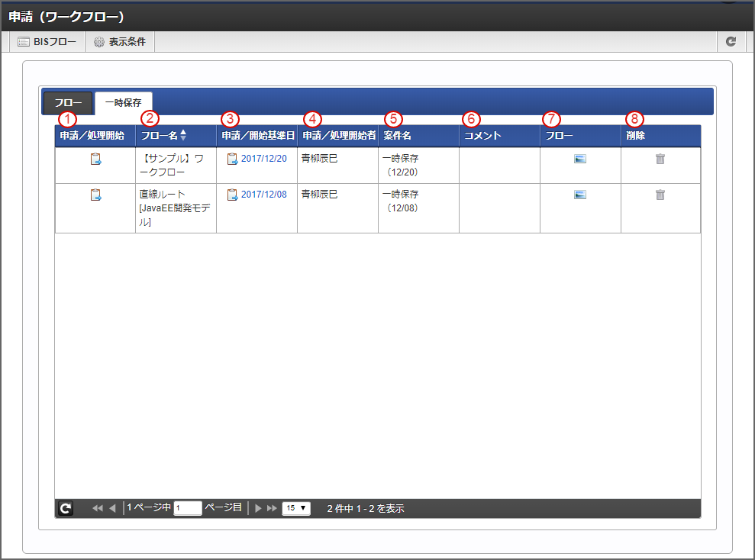Go to next page in pager
The height and width of the screenshot is (560, 755).
(x=258, y=508)
